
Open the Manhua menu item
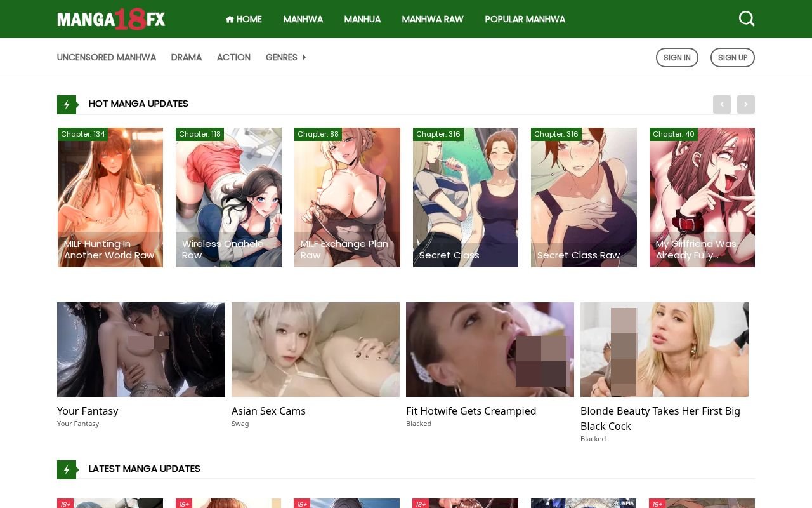pos(362,19)
